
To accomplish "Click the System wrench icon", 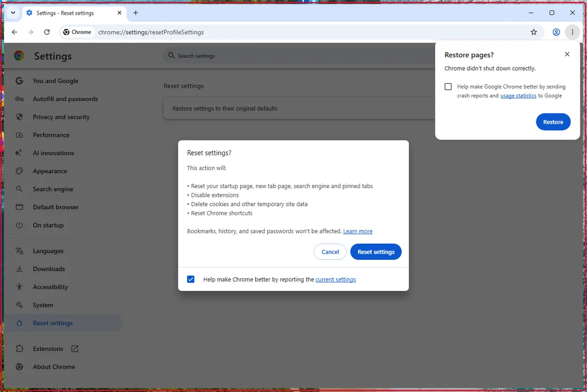I will click(19, 305).
